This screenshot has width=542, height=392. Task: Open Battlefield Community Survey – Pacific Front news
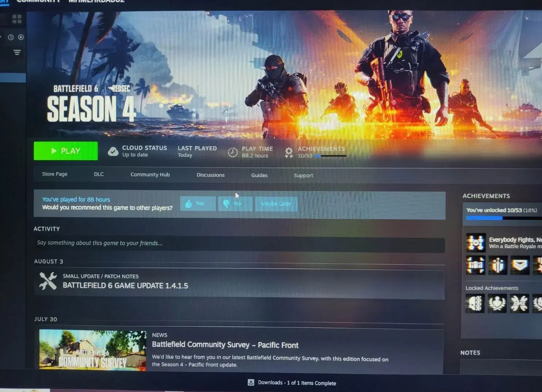click(225, 345)
